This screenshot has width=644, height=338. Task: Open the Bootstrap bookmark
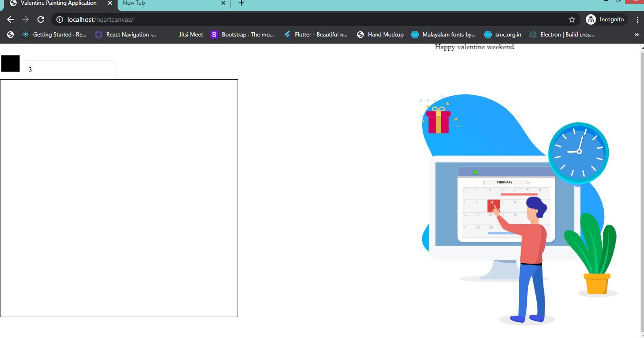click(243, 35)
